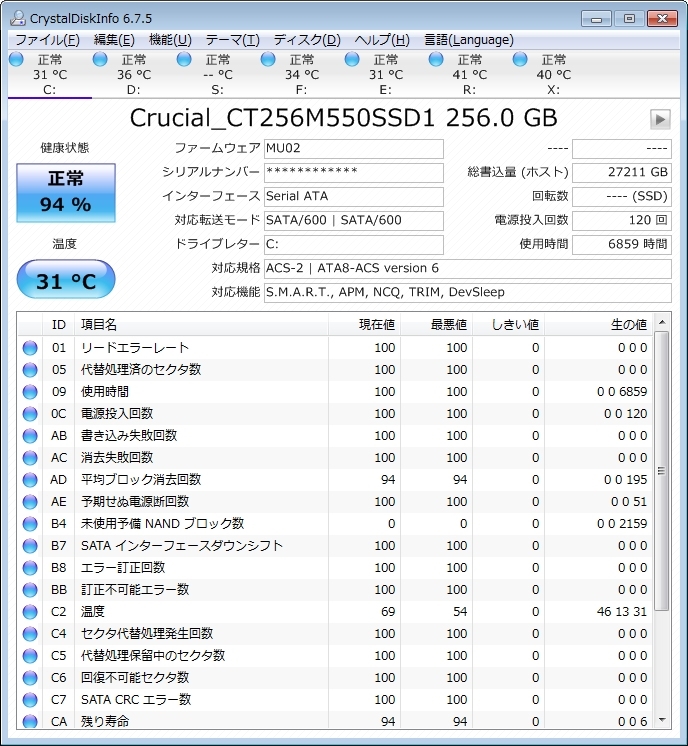Image resolution: width=688 pixels, height=746 pixels.
Task: Switch to the R: drive at 41 °C
Action: (x=470, y=74)
